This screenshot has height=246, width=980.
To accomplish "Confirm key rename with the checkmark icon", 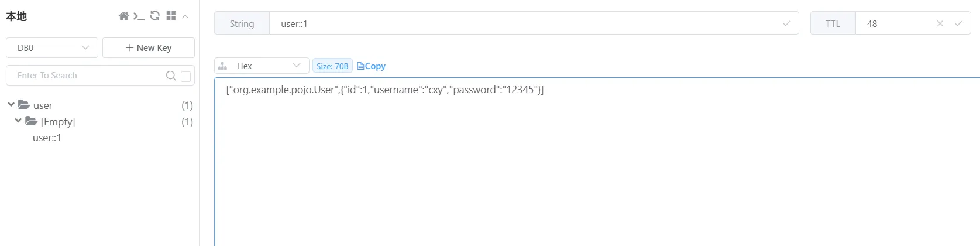I will (x=786, y=23).
